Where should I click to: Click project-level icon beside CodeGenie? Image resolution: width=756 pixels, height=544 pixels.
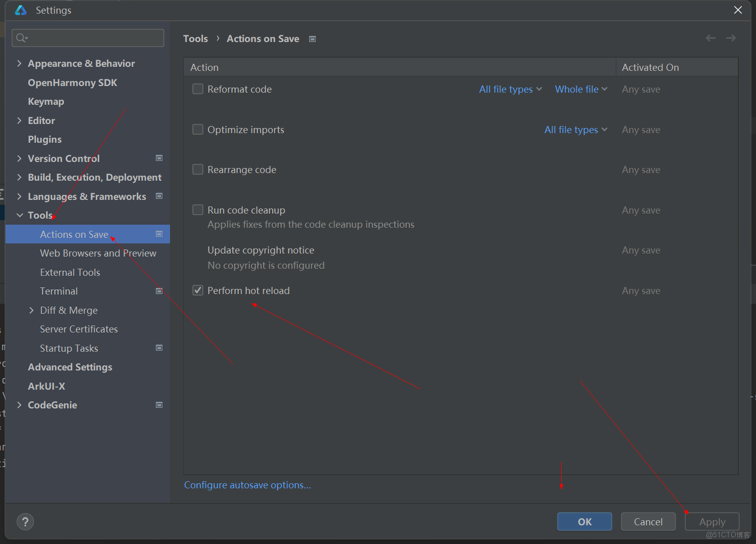159,405
